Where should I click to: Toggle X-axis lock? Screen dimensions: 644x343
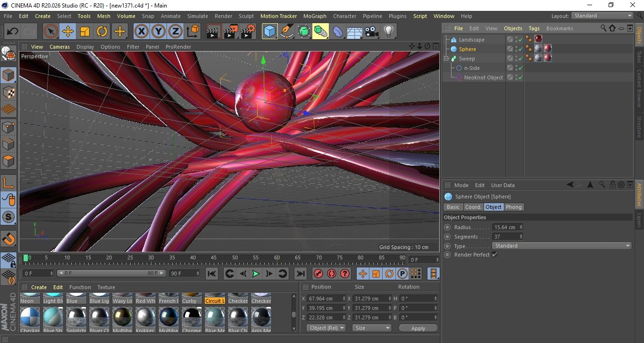pyautogui.click(x=141, y=32)
